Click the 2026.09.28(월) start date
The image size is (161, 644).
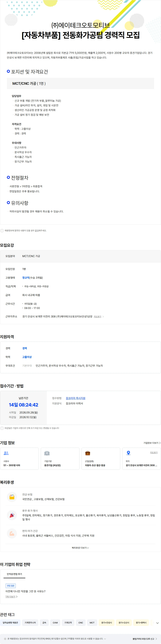[29, 412]
